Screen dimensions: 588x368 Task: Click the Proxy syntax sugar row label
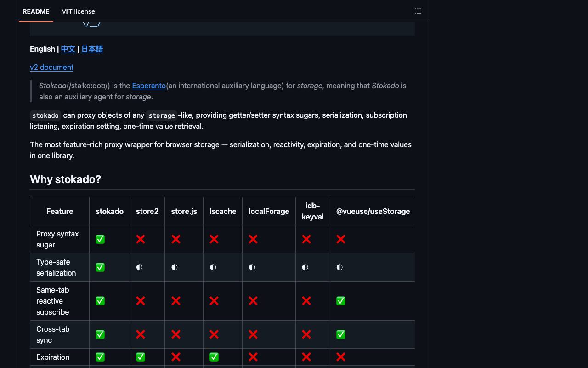[x=57, y=239]
